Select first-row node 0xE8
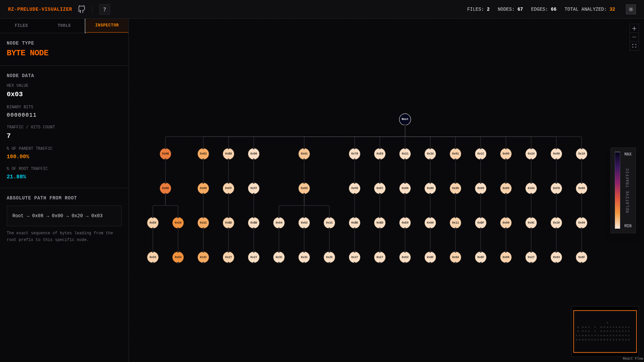 coord(380,154)
